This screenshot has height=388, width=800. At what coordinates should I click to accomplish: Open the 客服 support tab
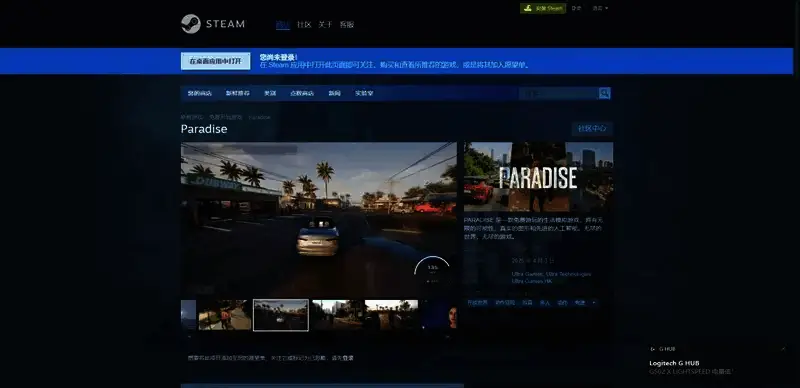coord(347,25)
